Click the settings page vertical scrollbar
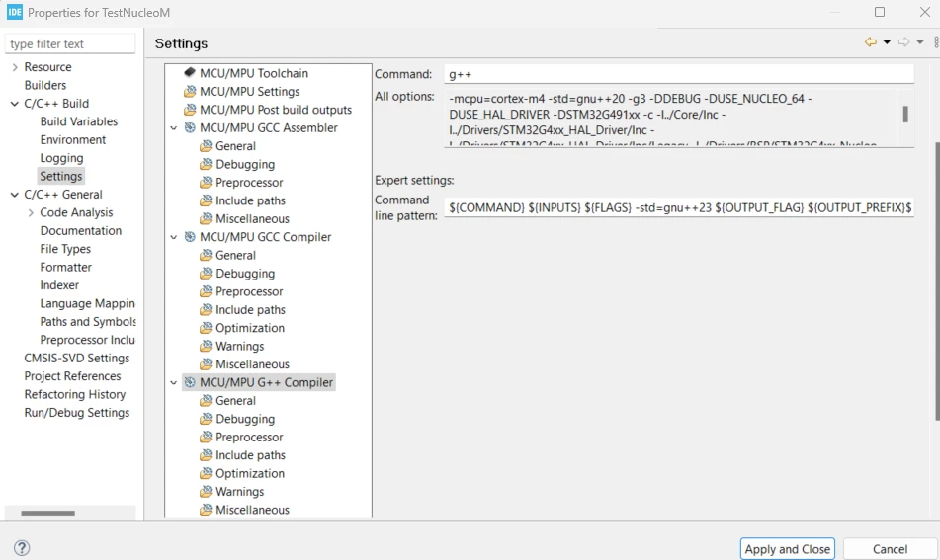 [x=937, y=280]
